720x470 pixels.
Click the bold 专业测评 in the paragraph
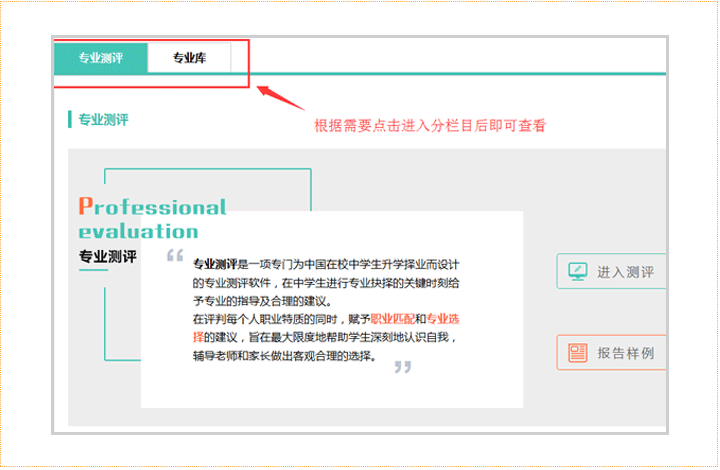[215, 265]
